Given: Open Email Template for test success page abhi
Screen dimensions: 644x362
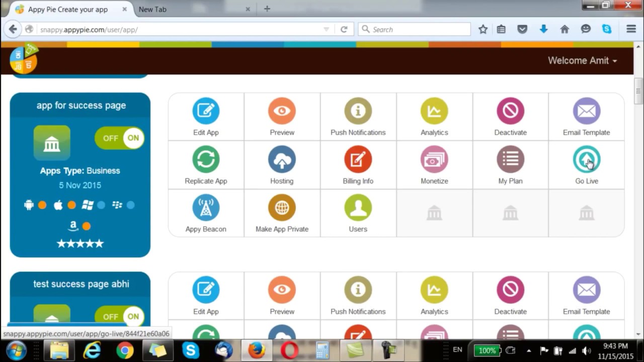Looking at the screenshot, I should pos(586,296).
